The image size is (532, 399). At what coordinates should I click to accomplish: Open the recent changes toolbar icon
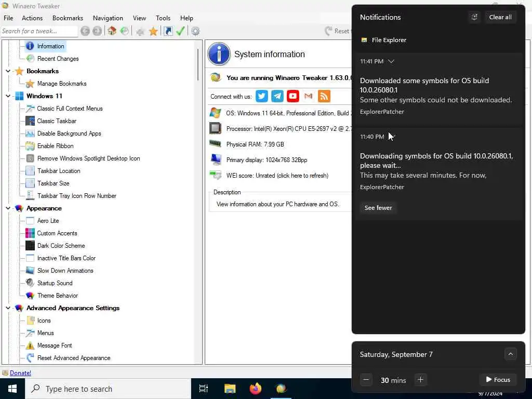point(125,31)
